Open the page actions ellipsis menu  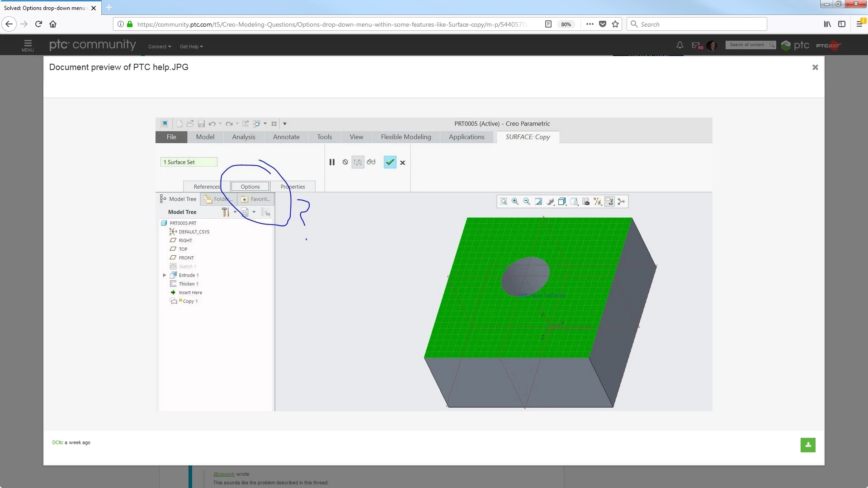coord(590,24)
